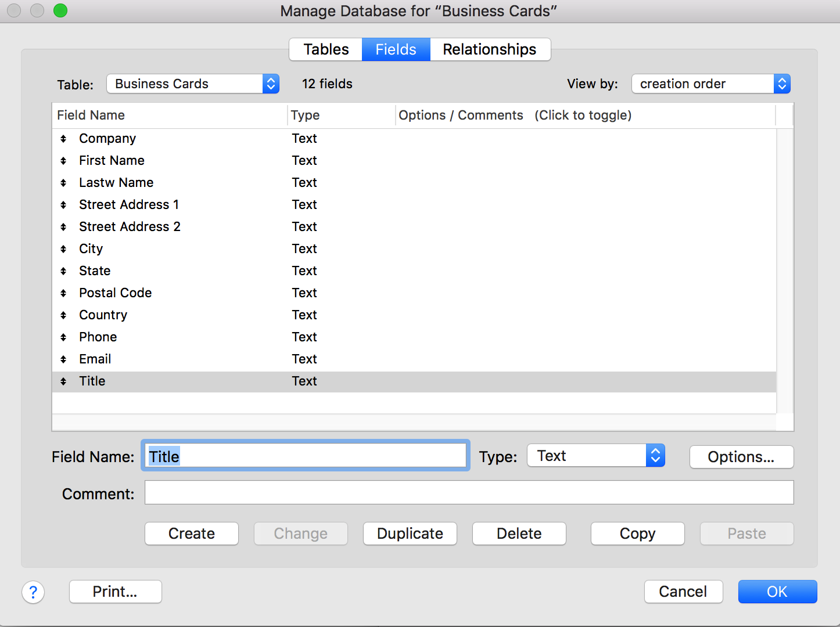Screen dimensions: 840x627
Task: Click the reorder handle beside Street Address 2
Action: pyautogui.click(x=63, y=227)
